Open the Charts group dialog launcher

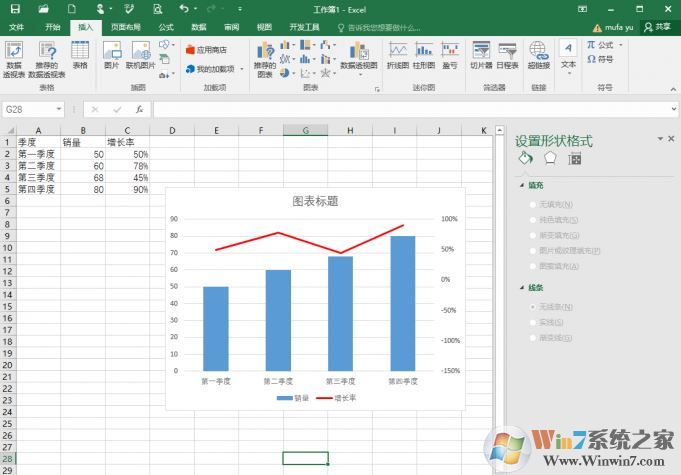click(377, 89)
